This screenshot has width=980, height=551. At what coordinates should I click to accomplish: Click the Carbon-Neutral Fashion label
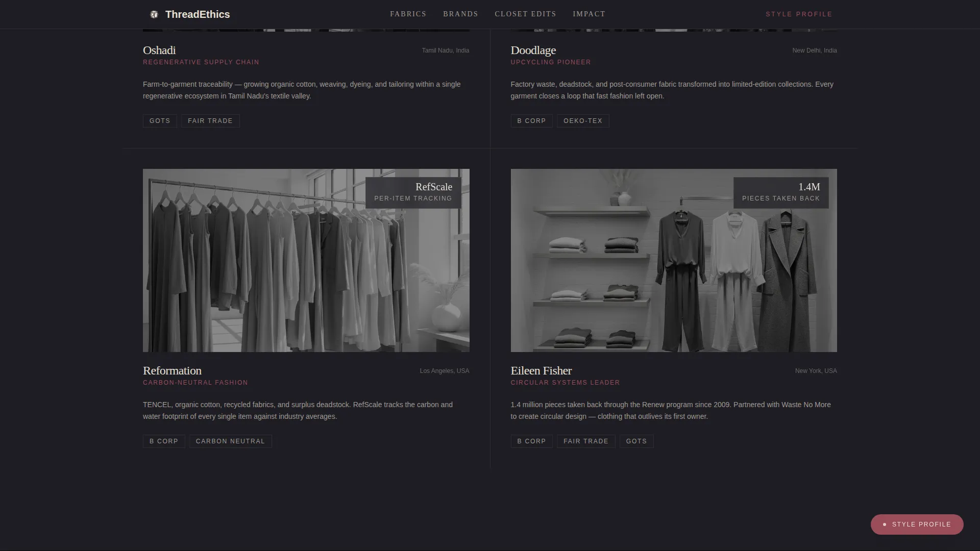click(x=195, y=383)
